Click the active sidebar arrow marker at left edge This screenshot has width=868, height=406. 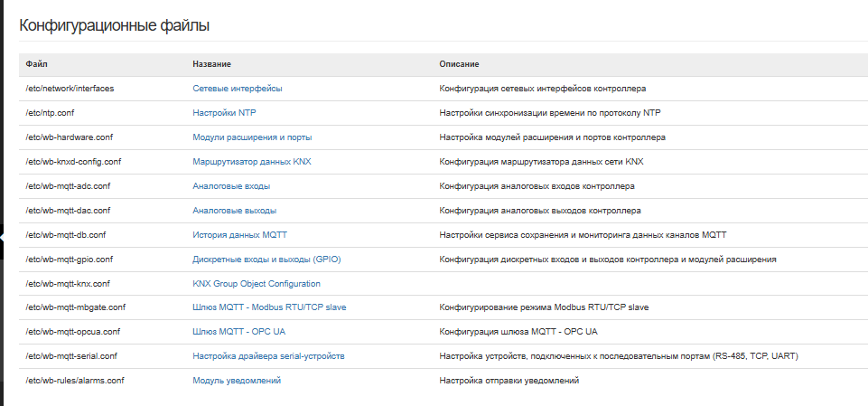[x=3, y=237]
